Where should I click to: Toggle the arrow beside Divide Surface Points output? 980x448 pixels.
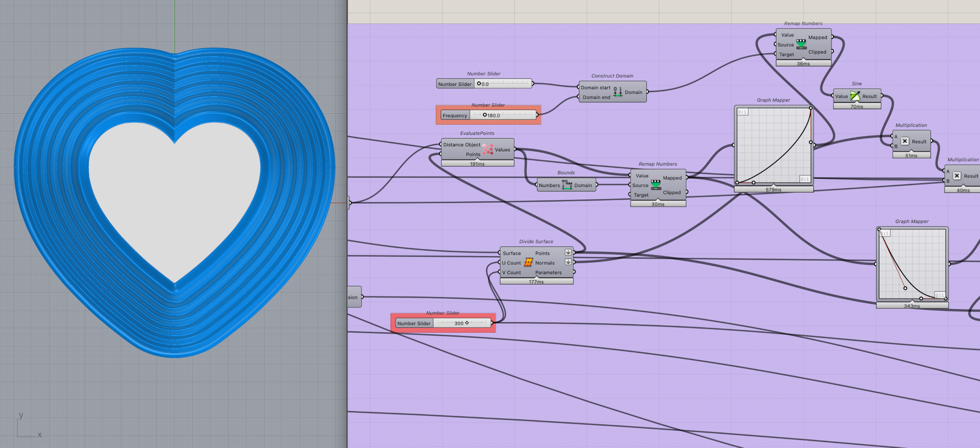pos(568,253)
